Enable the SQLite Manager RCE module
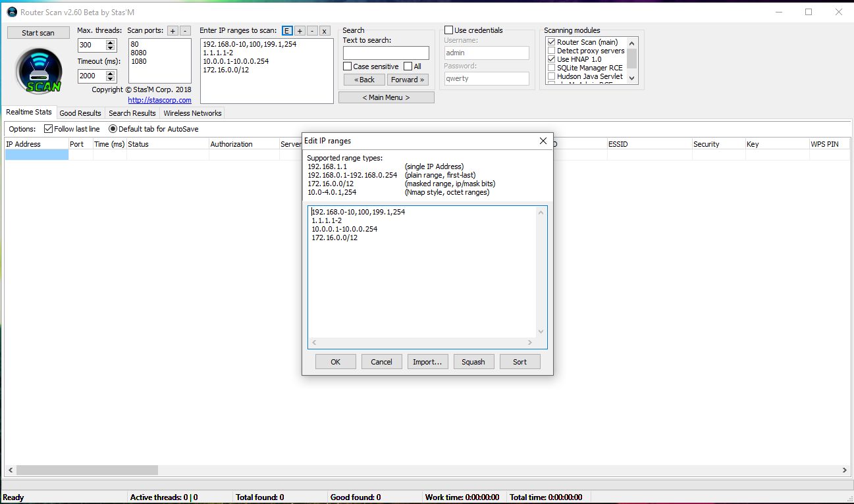The image size is (854, 504). (x=552, y=68)
